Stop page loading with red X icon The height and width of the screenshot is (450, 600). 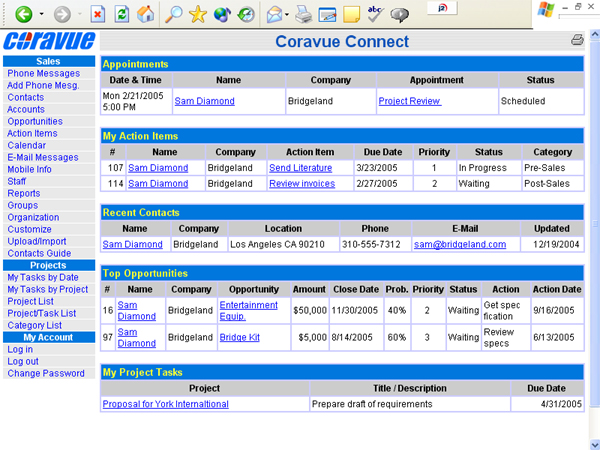click(x=98, y=15)
